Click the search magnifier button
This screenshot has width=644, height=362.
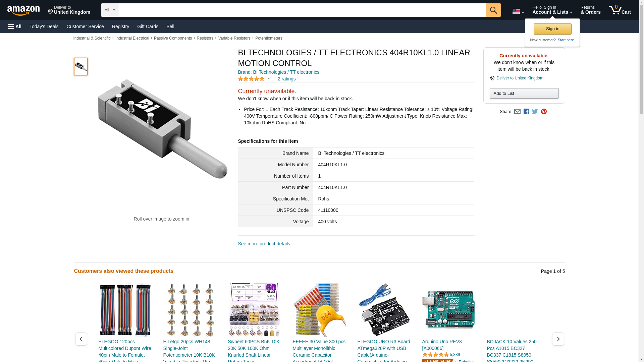(493, 10)
